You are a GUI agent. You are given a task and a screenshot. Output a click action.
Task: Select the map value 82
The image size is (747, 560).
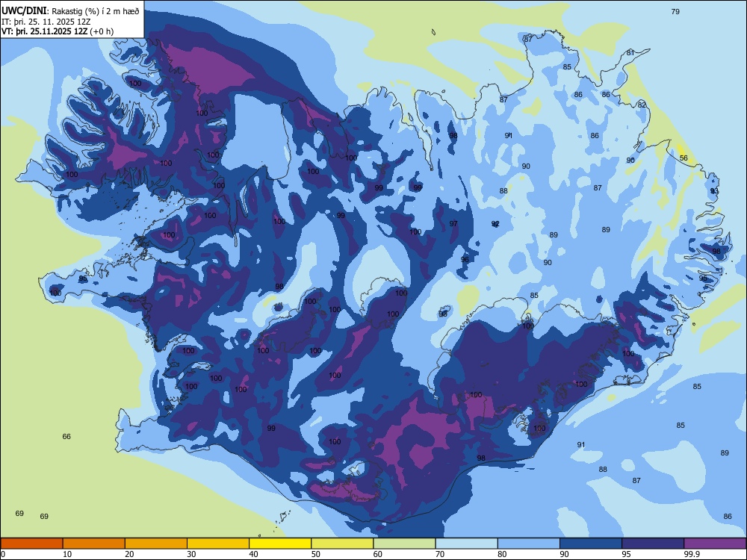tap(642, 105)
